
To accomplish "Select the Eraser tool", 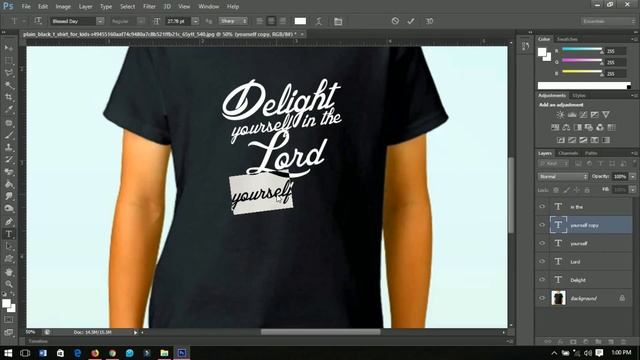I will click(x=9, y=172).
